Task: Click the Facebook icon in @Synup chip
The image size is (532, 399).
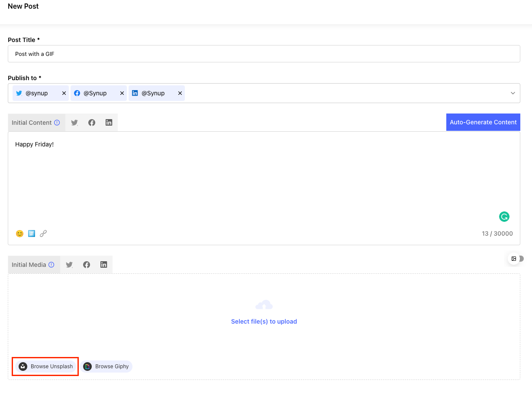Action: [77, 93]
